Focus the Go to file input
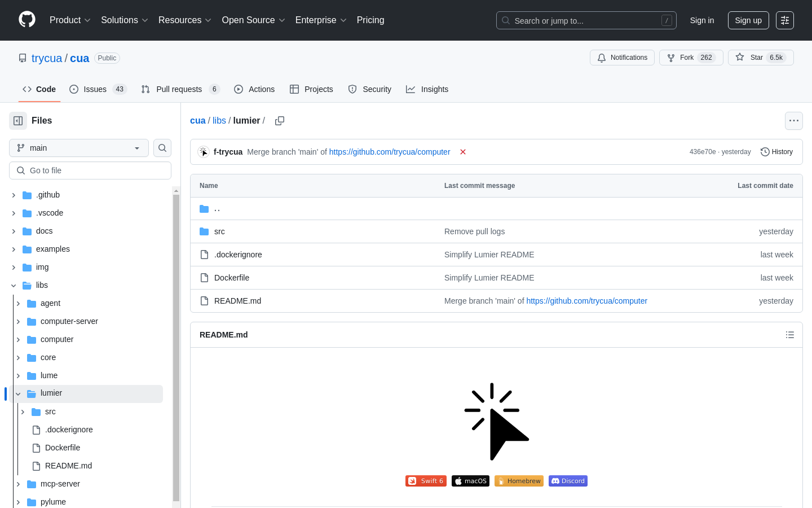This screenshot has height=508, width=812. pyautogui.click(x=90, y=170)
